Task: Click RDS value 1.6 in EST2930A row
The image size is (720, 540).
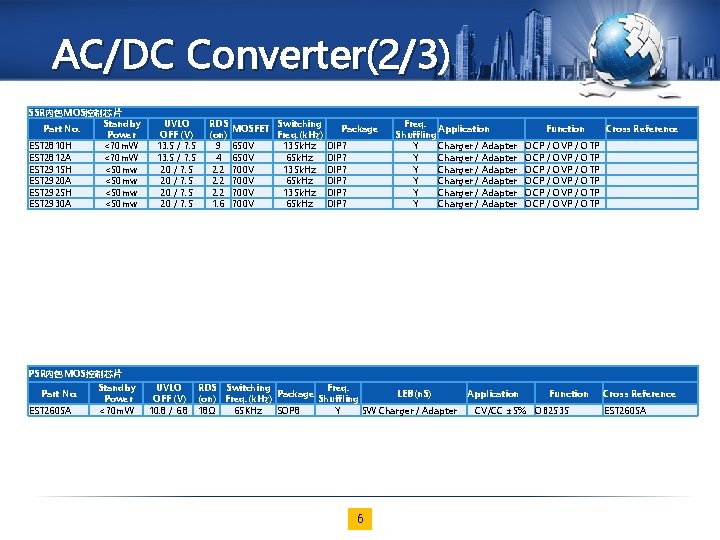Action: click(218, 204)
